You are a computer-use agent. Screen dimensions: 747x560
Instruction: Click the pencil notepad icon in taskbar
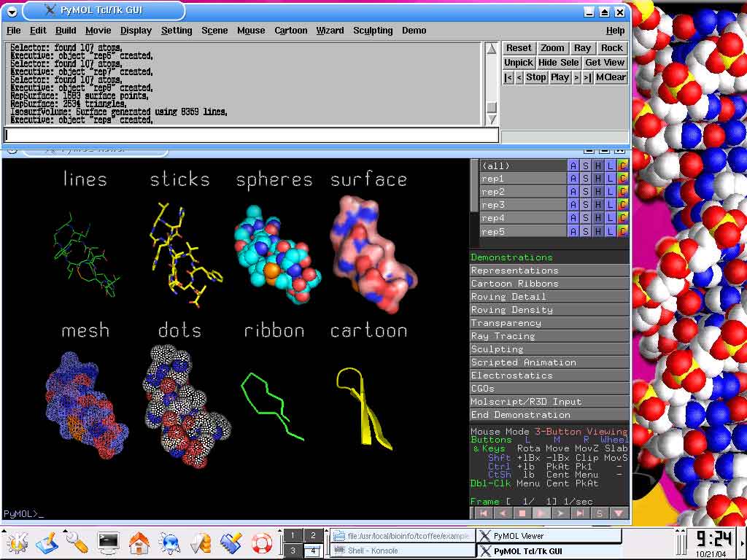[x=47, y=542]
